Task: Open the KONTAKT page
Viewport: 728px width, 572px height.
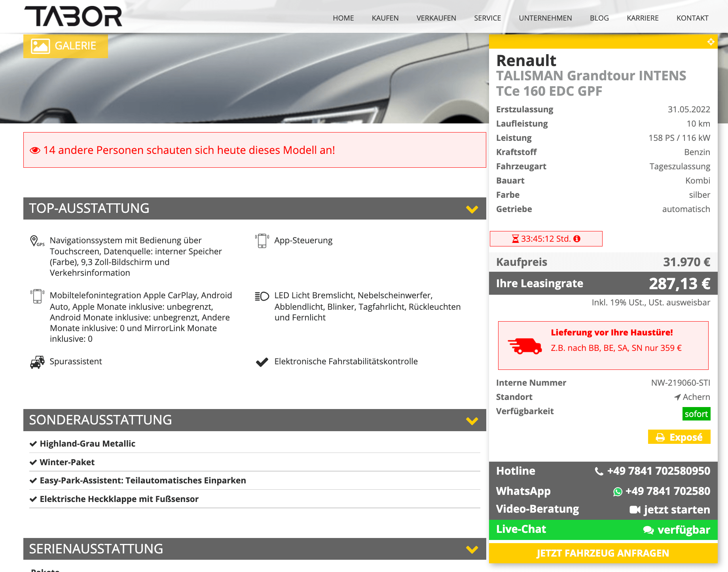Action: pyautogui.click(x=692, y=18)
